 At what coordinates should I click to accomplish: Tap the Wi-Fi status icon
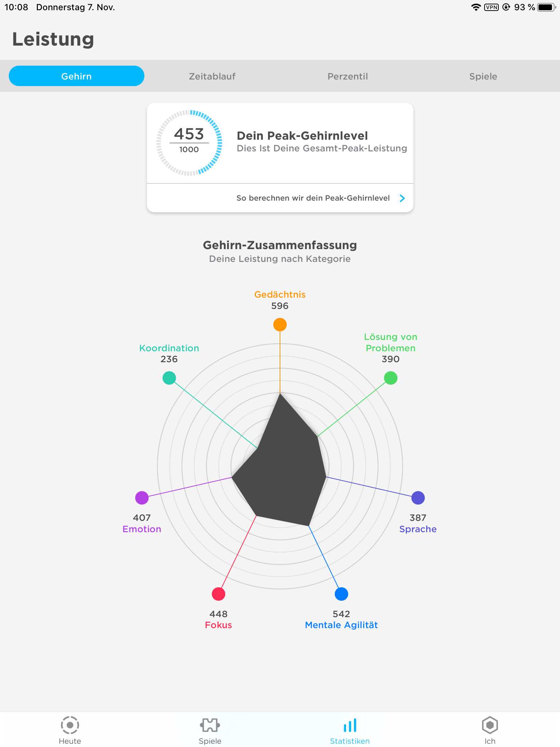pos(476,7)
